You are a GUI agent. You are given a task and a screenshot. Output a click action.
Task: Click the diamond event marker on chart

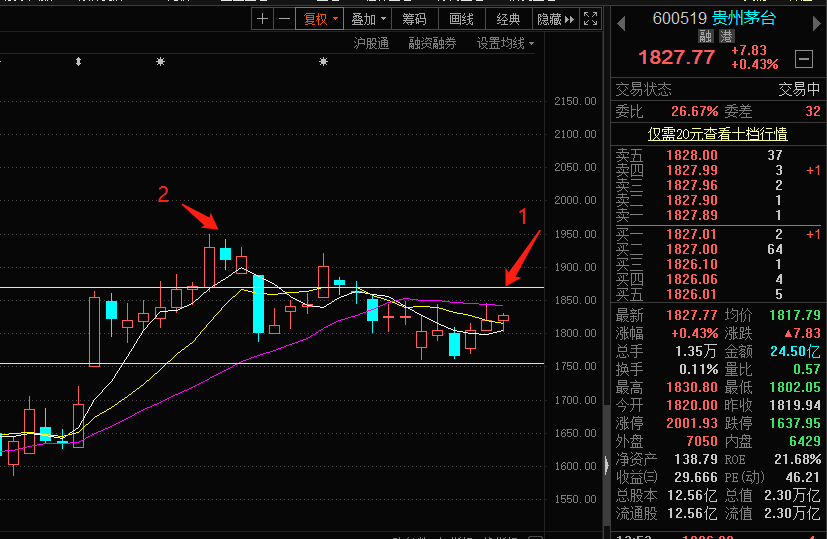coord(78,62)
